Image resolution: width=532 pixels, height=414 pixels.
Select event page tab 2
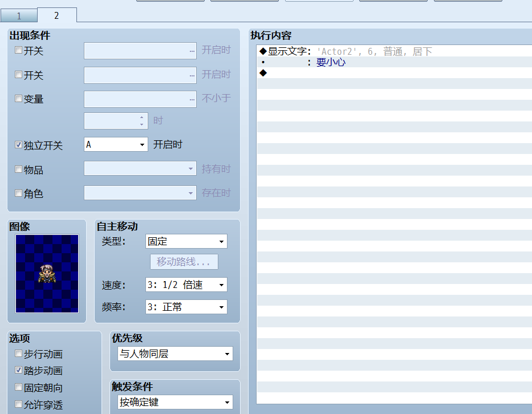(x=56, y=15)
